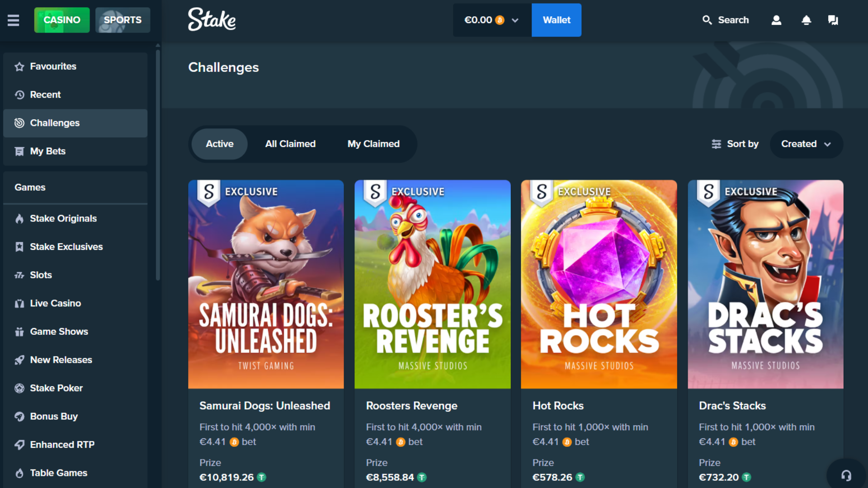Open Live Casino
868x488 pixels.
pos(75,304)
